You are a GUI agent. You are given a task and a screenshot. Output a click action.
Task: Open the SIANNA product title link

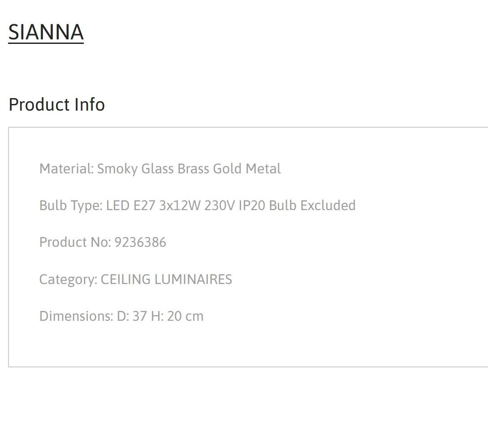(46, 32)
